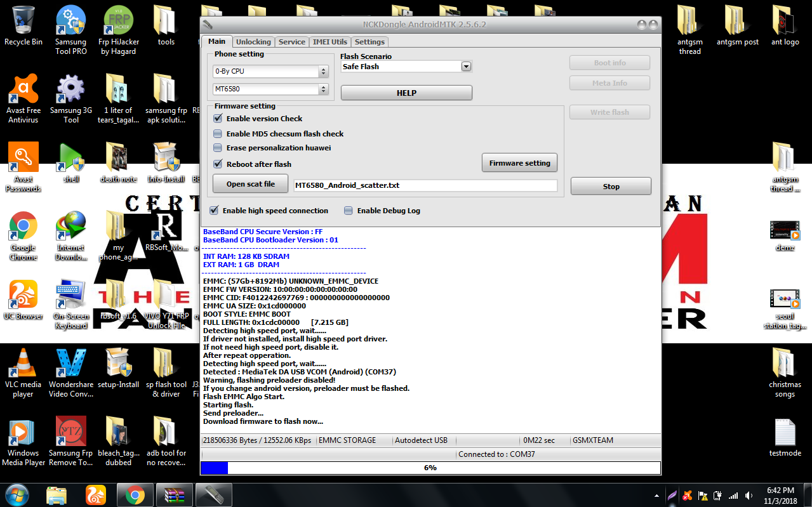
Task: Expand the Flash Scenario dropdown
Action: (x=466, y=67)
